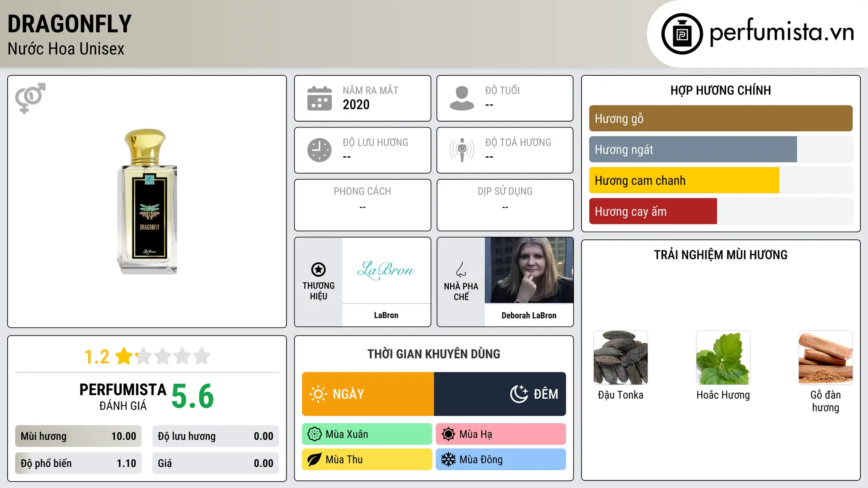Screen dimensions: 868x488
Task: Click the calendar icon for release year
Action: (x=320, y=98)
